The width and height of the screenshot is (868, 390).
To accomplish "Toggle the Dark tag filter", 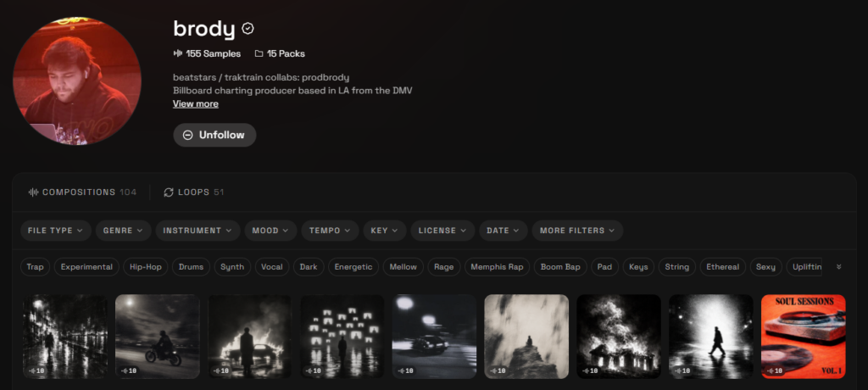I will (x=309, y=267).
